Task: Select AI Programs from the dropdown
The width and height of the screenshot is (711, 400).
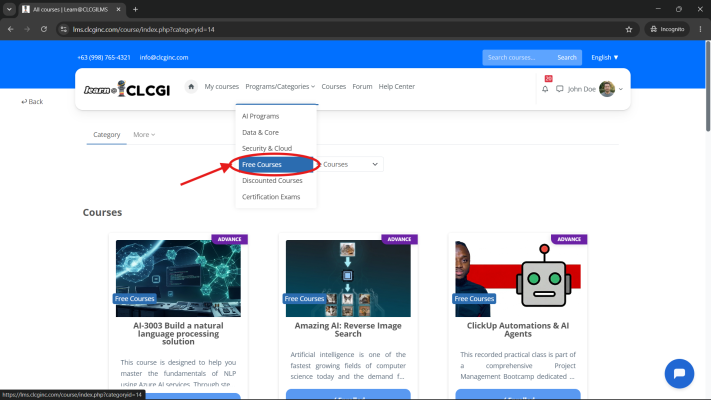Action: tap(260, 116)
